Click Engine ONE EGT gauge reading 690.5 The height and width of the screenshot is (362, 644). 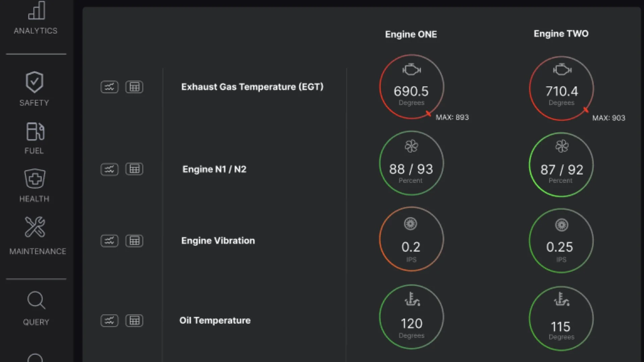412,87
